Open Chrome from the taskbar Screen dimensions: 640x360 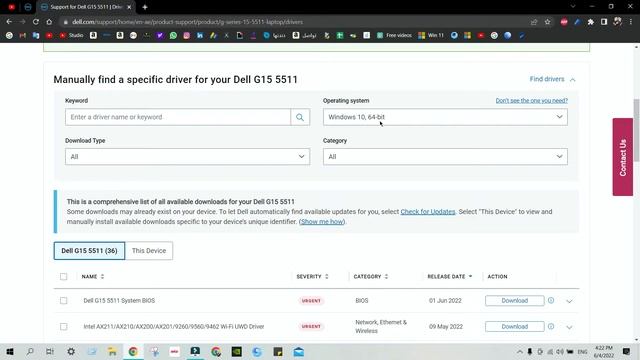(133, 351)
